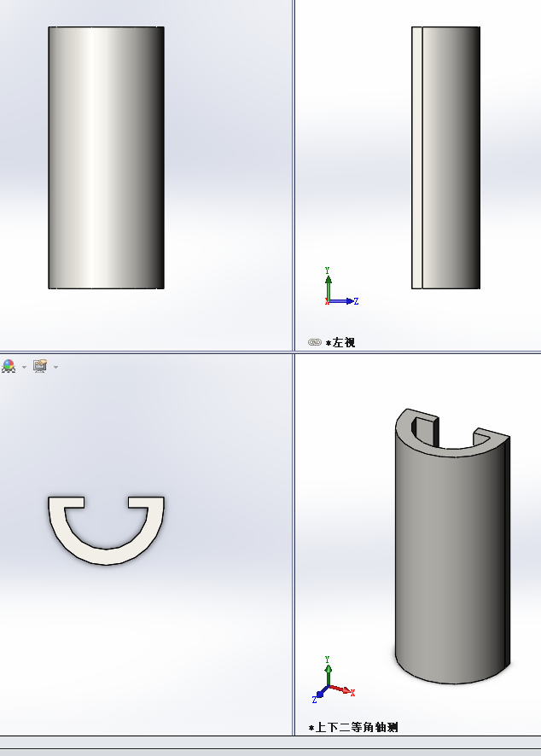The width and height of the screenshot is (541, 756).
Task: Select the *左視 view label
Action: pos(340,342)
